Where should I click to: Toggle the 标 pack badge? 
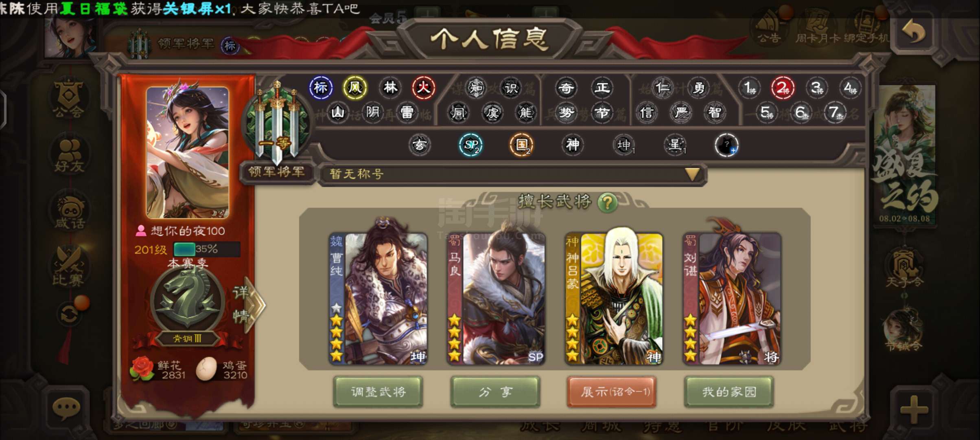tap(321, 88)
